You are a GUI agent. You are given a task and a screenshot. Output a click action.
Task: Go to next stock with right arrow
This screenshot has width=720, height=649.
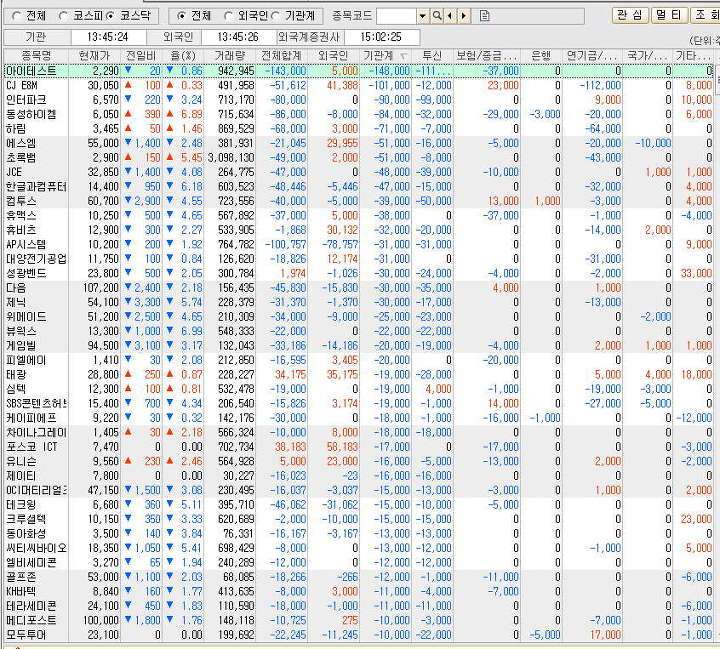pyautogui.click(x=464, y=16)
